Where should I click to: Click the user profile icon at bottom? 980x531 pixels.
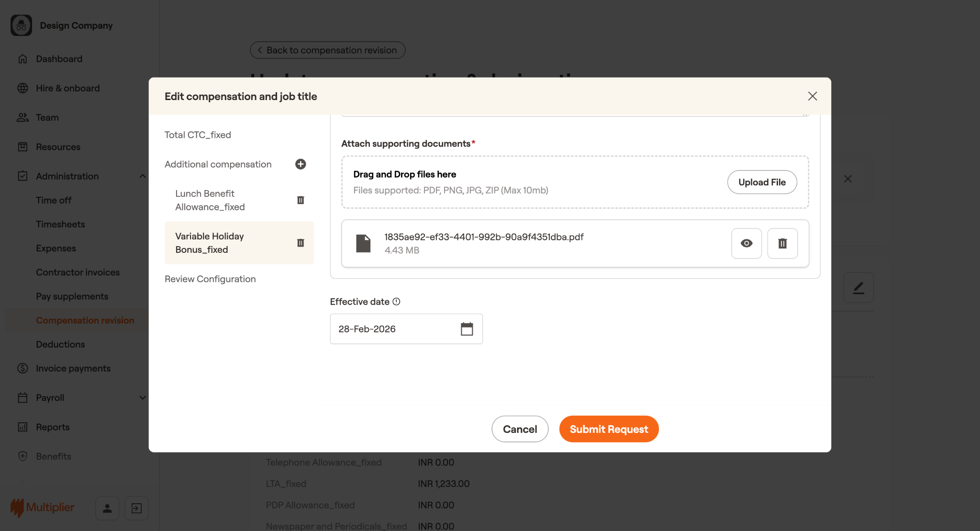[x=107, y=508]
